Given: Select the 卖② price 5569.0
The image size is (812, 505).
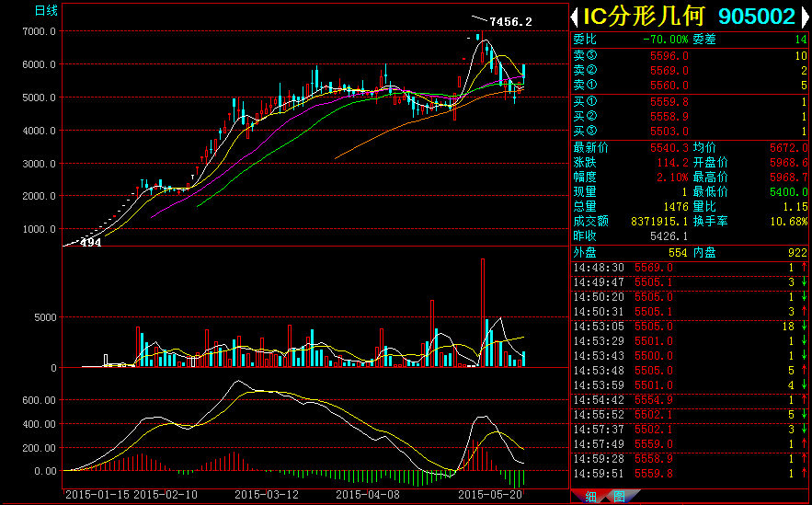Looking at the screenshot, I should tap(669, 71).
